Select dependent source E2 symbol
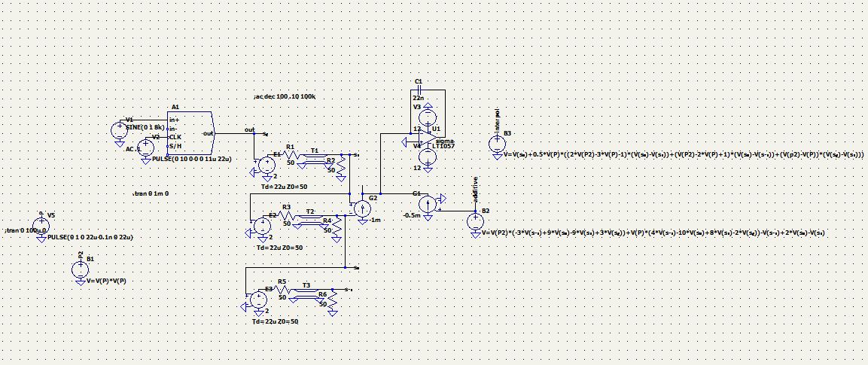868x365 pixels. point(263,225)
